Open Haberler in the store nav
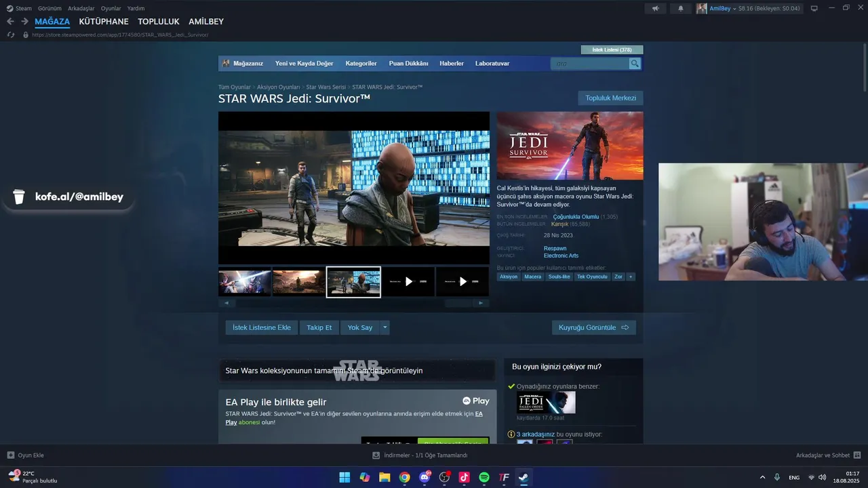 [x=452, y=63]
